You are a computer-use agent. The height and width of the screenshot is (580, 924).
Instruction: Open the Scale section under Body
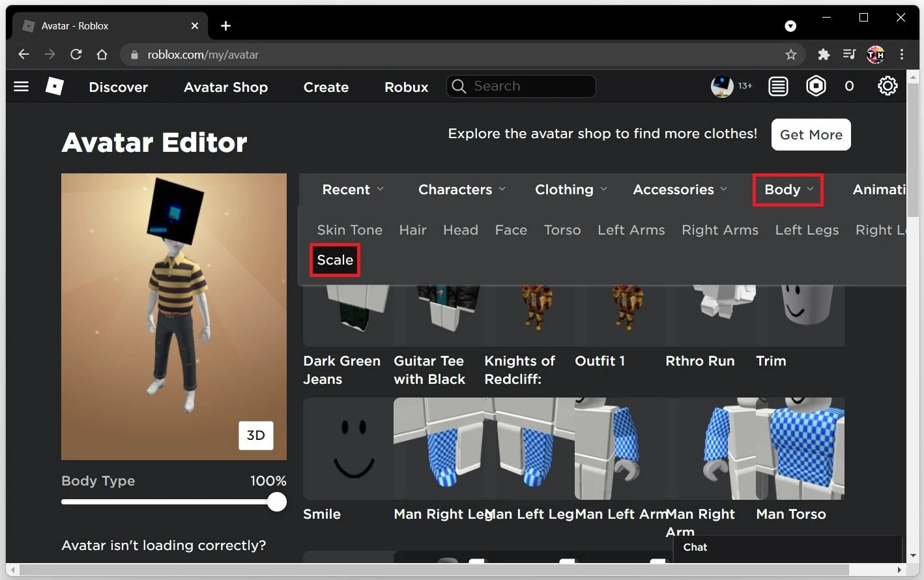point(334,259)
